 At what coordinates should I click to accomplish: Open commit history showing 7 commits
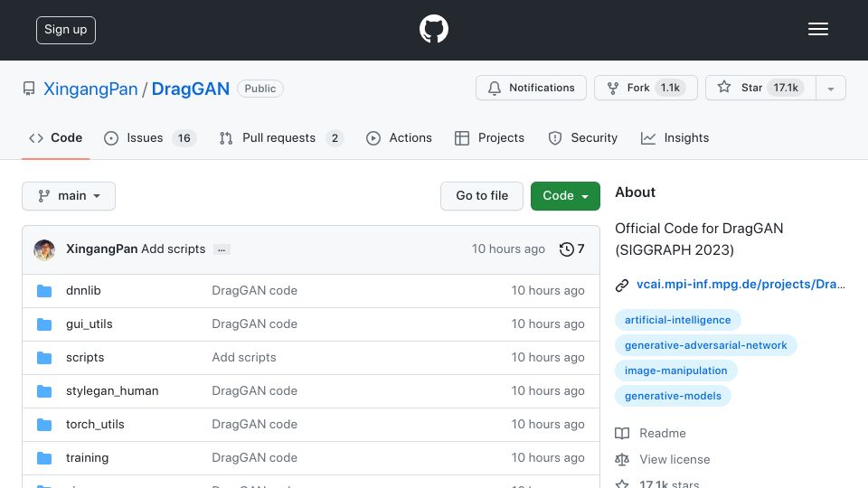click(571, 249)
